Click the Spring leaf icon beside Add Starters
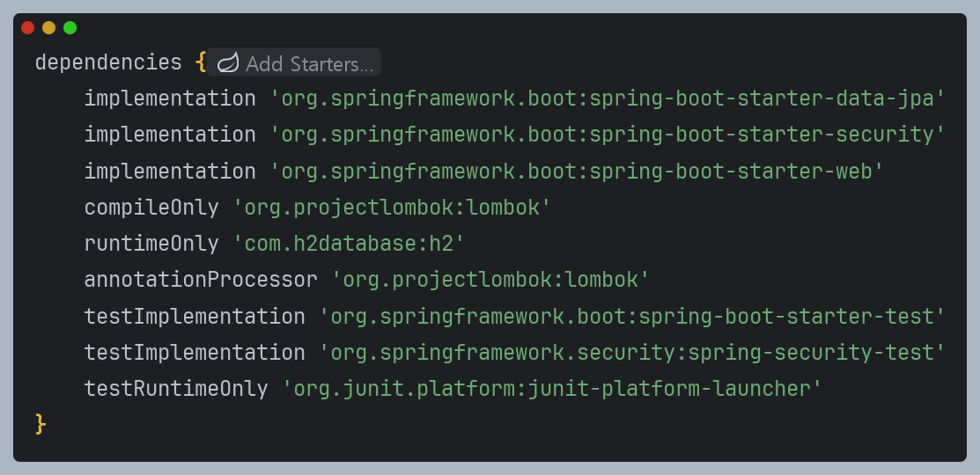The width and height of the screenshot is (980, 475). pyautogui.click(x=227, y=62)
